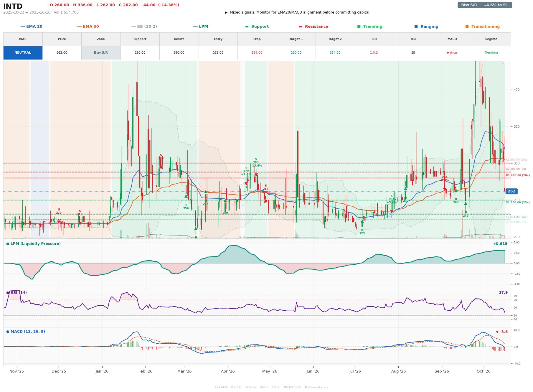Click the Btw S/R status badge
Screen dimensions: 533x392
tap(484, 5)
